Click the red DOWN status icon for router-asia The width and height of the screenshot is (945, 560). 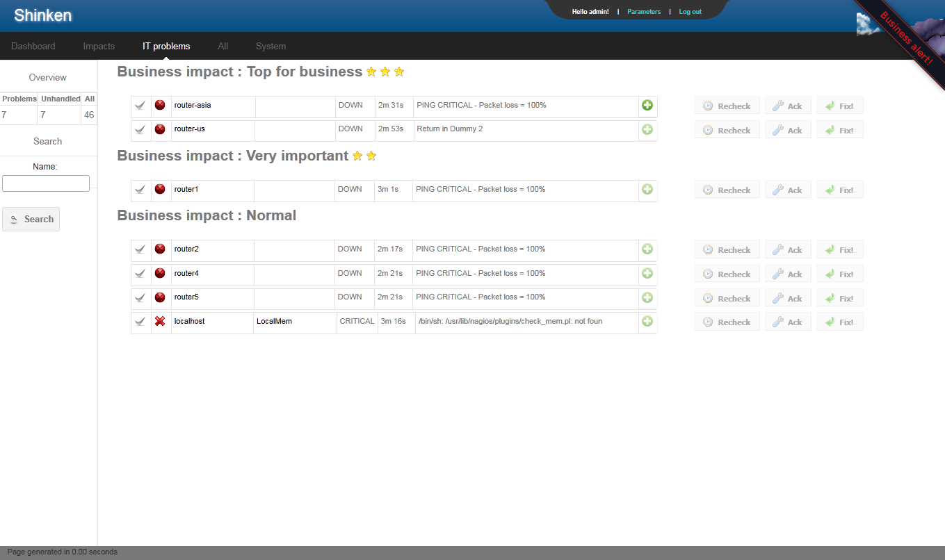tap(160, 106)
